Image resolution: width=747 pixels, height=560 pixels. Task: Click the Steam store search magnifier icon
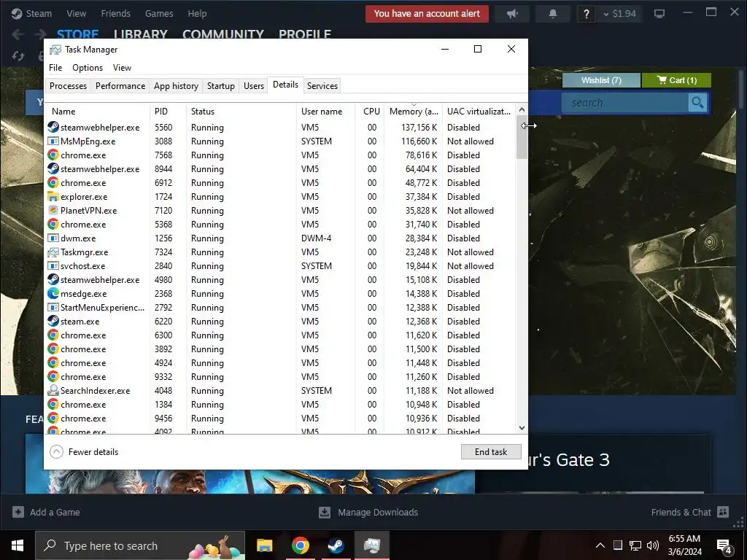pyautogui.click(x=697, y=102)
